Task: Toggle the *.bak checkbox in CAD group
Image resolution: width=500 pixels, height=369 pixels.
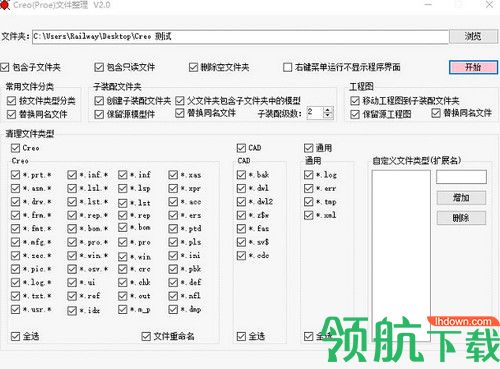Action: (241, 175)
